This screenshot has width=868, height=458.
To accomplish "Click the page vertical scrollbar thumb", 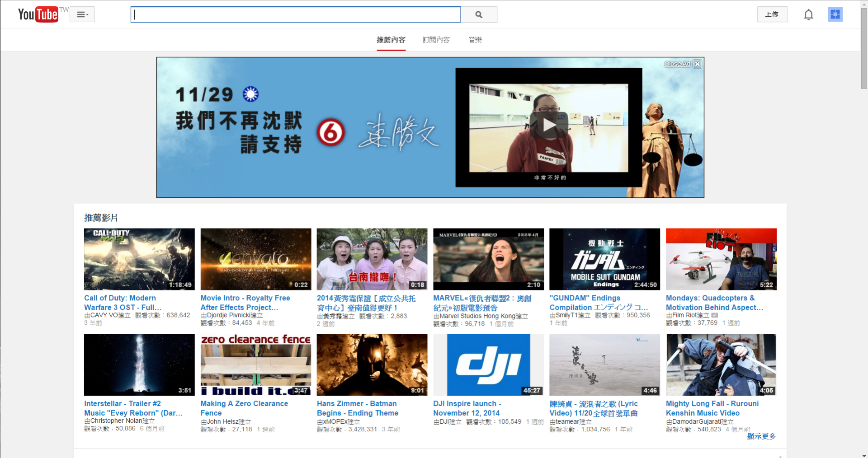I will pos(864,49).
